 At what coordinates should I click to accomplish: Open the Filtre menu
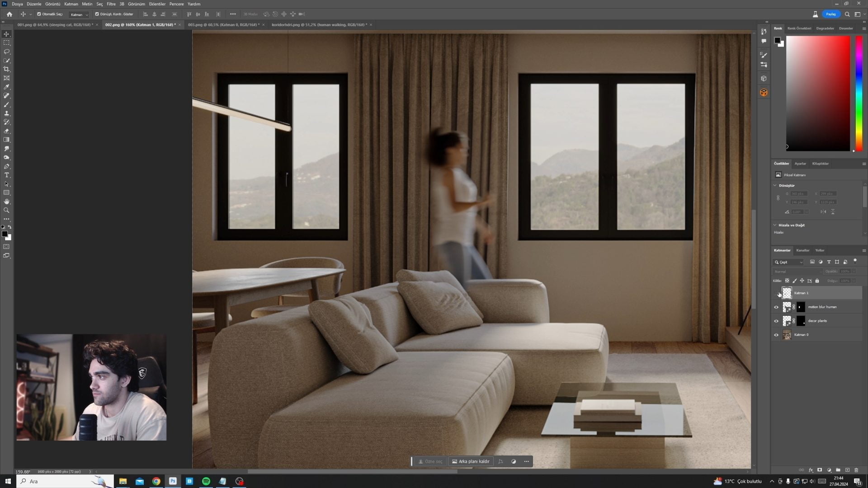tap(111, 4)
